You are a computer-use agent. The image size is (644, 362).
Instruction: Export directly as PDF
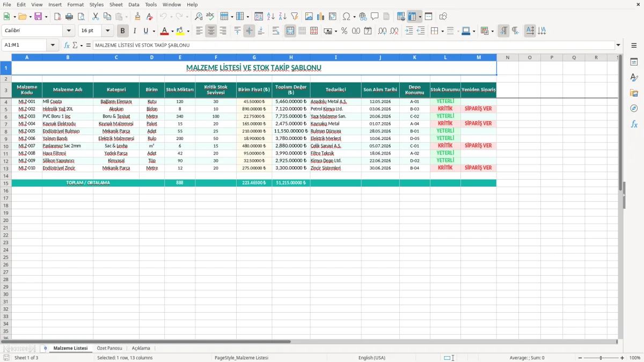[57, 17]
